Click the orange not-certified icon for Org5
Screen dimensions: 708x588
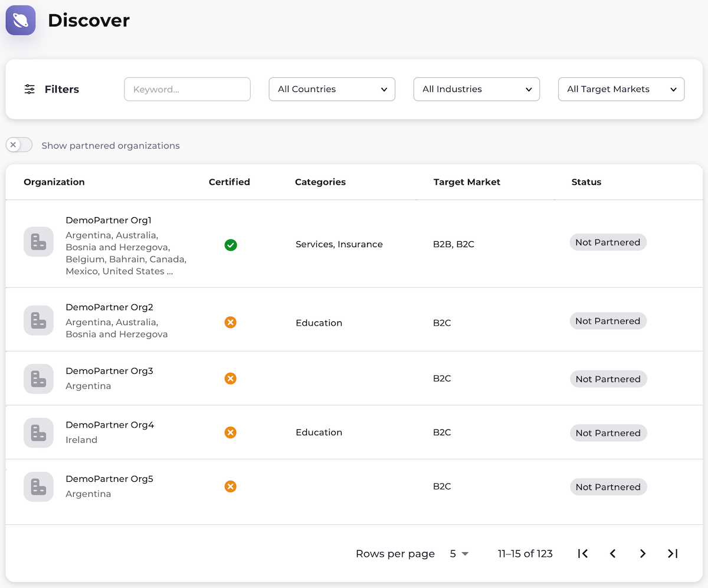(x=231, y=487)
